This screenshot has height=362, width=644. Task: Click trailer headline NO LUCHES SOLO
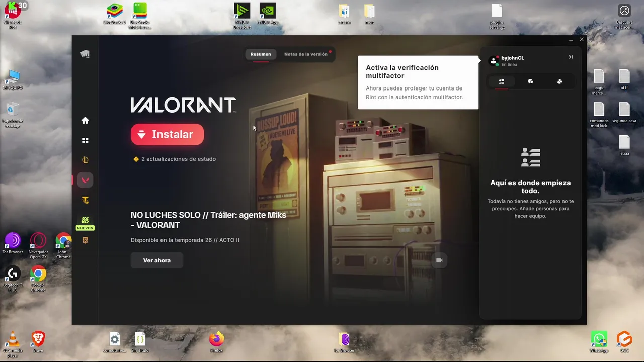pos(208,220)
